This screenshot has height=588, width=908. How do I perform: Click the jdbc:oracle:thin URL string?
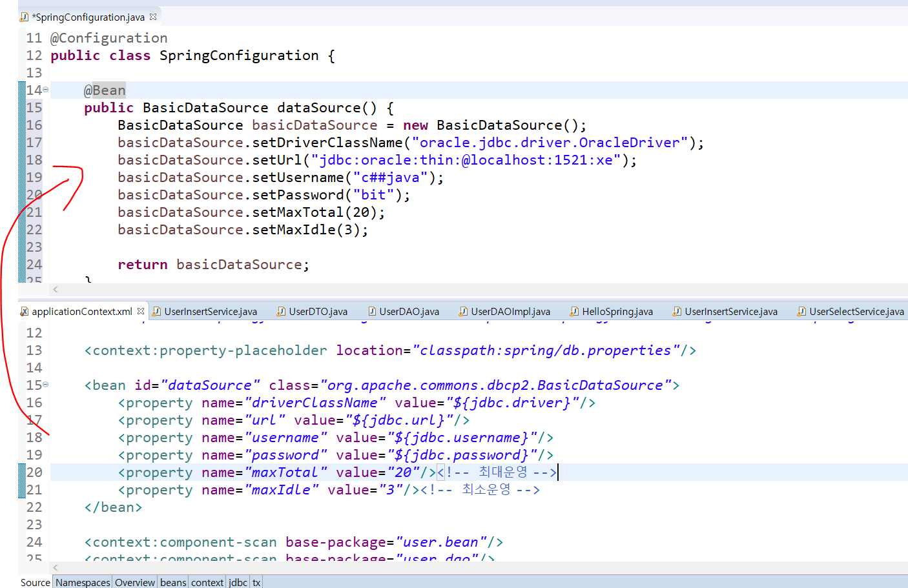[x=466, y=160]
